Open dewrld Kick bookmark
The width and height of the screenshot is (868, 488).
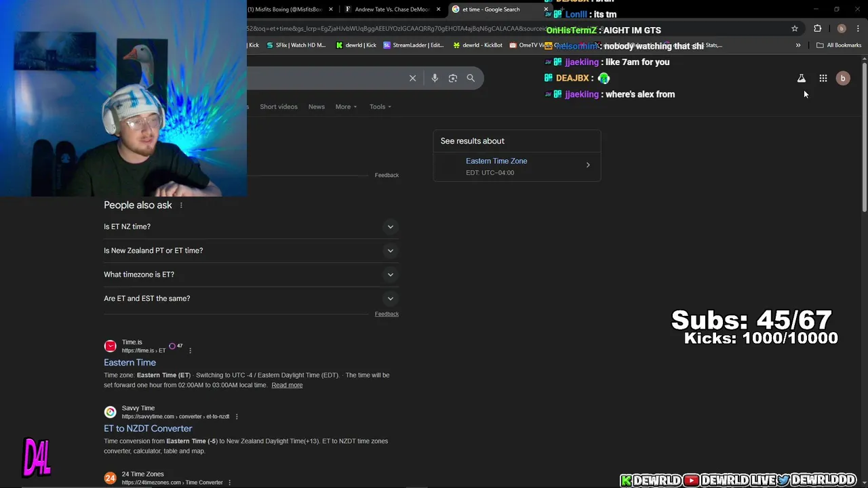pos(356,45)
